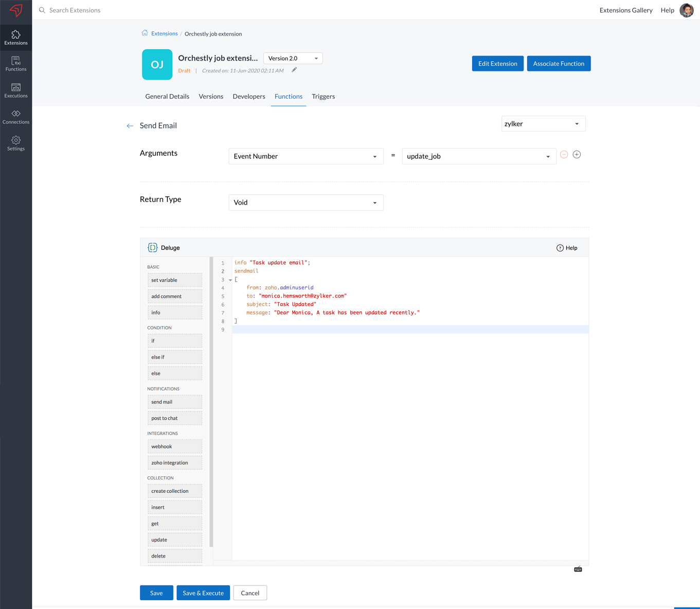Viewport: 700px width, 609px height.
Task: Switch to the Triggers tab
Action: 324,97
